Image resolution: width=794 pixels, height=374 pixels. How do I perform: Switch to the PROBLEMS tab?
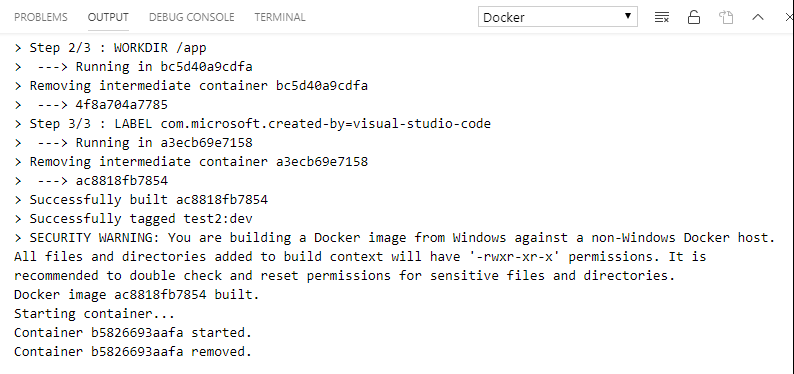[41, 17]
